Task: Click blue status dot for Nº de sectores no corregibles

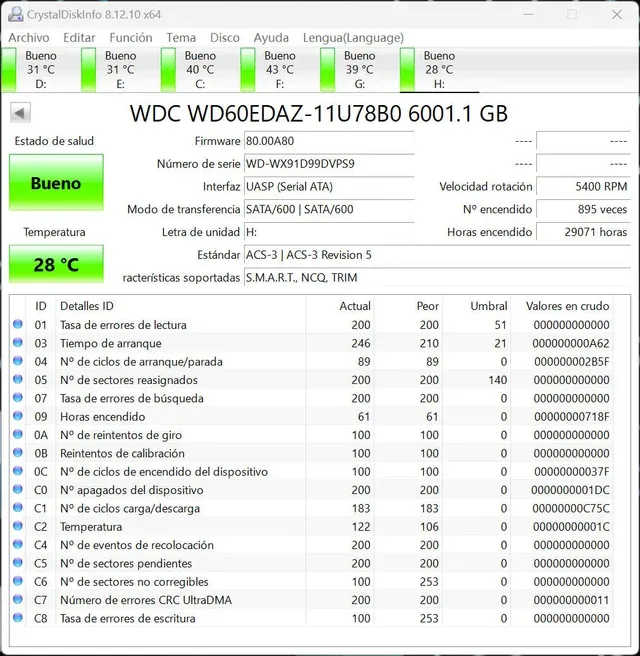Action: click(x=18, y=581)
